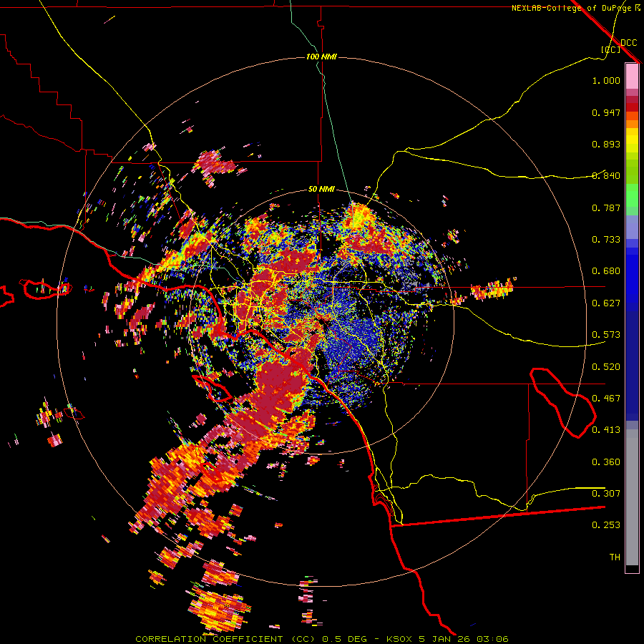Image resolution: width=644 pixels, height=644 pixels.
Task: Click the 0.947 legend value
Action: coord(606,112)
